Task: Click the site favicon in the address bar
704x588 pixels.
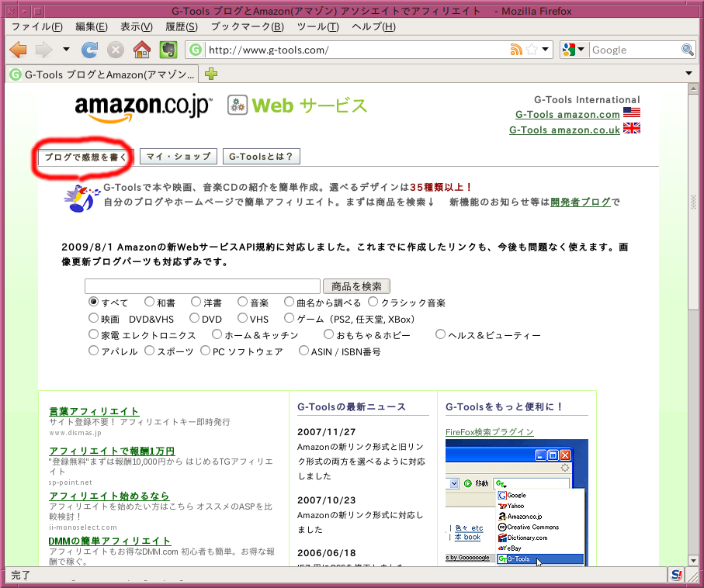Action: pyautogui.click(x=196, y=50)
